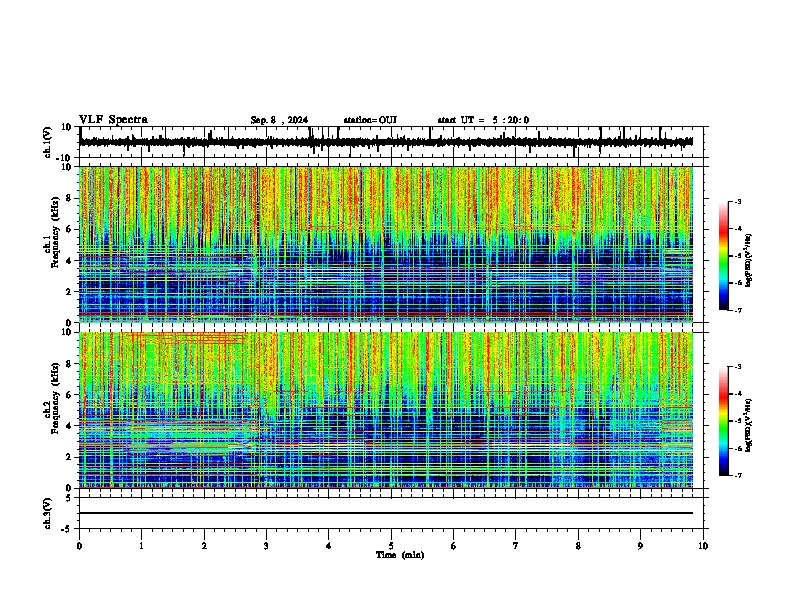This screenshot has height=612, width=792.
Task: Click the "-7" label on ch.1 color bar
Action: tap(738, 310)
